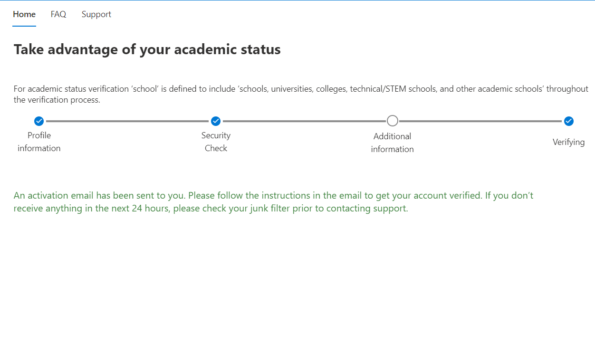Click the Profile information checkmark icon
595x364 pixels.
(x=39, y=121)
